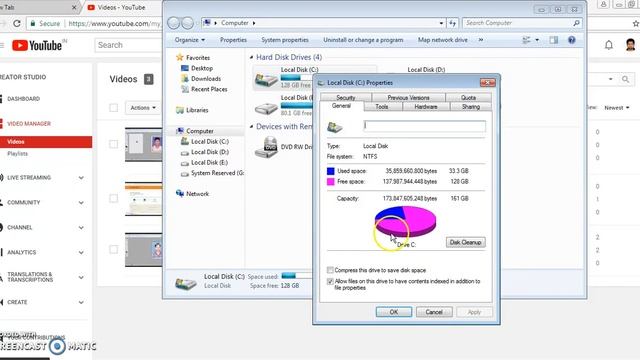Select the second hard disk drive icon below Local Disk (C:)
This screenshot has height=360, width=640.
pyautogui.click(x=266, y=107)
